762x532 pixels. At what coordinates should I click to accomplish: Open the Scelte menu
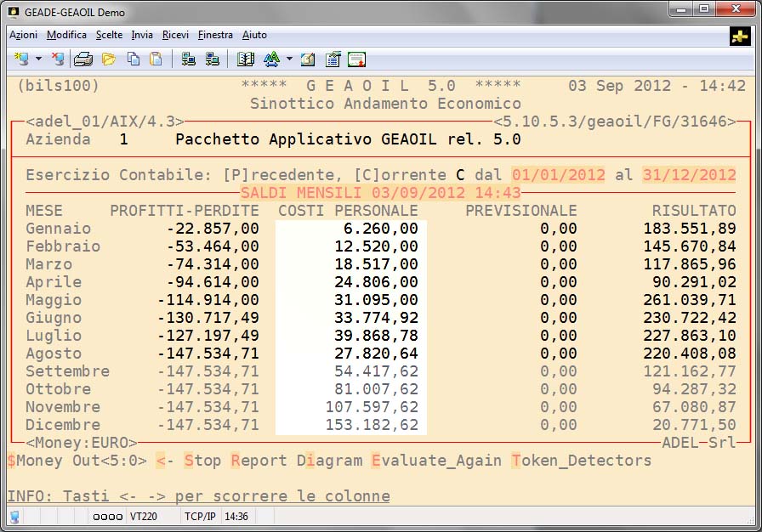coord(109,35)
